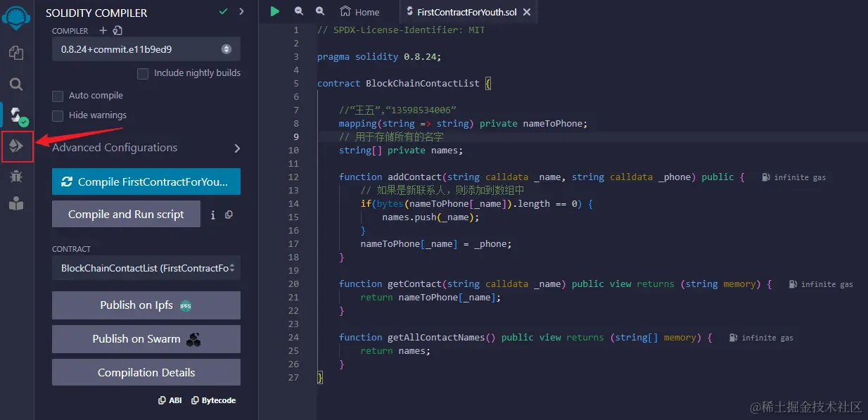Open compiler version 0.8.24 dropdown

[x=146, y=49]
